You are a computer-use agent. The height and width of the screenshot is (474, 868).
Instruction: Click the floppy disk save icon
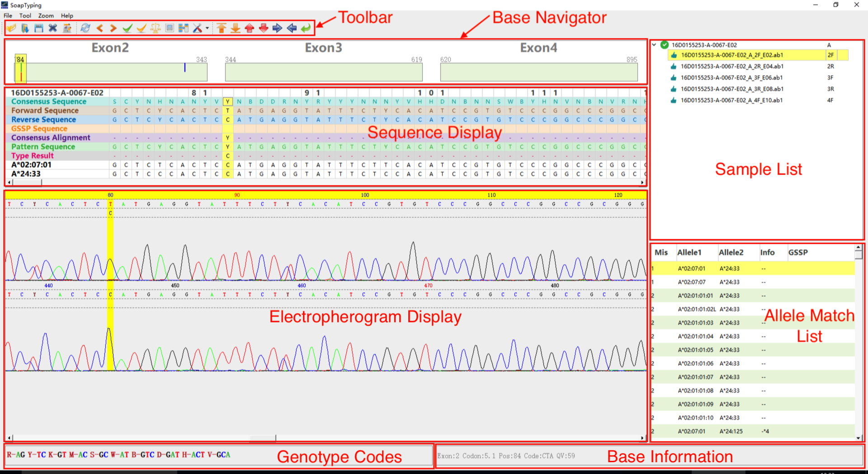tap(39, 28)
